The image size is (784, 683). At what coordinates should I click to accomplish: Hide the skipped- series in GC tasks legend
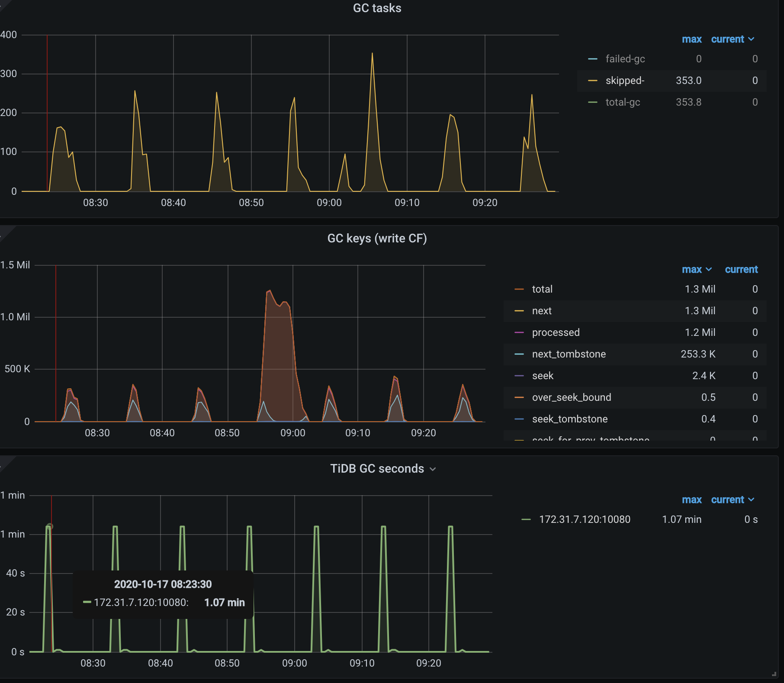coord(625,81)
